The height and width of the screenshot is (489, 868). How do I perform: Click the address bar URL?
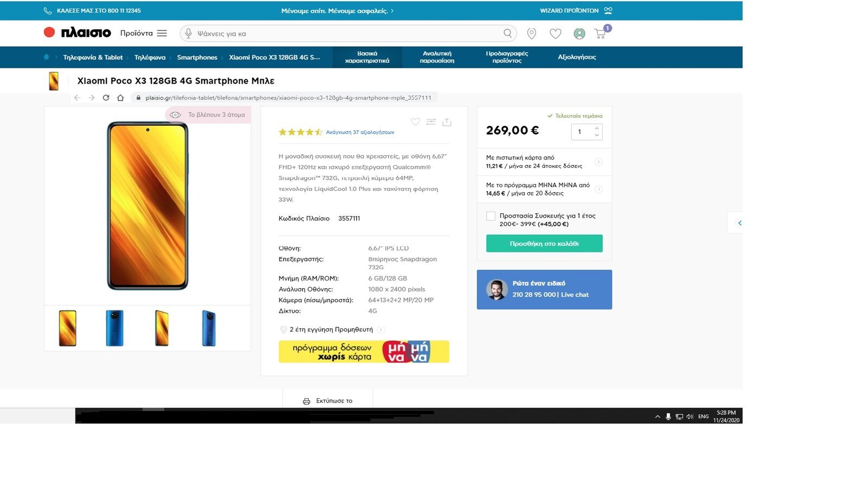click(x=288, y=98)
